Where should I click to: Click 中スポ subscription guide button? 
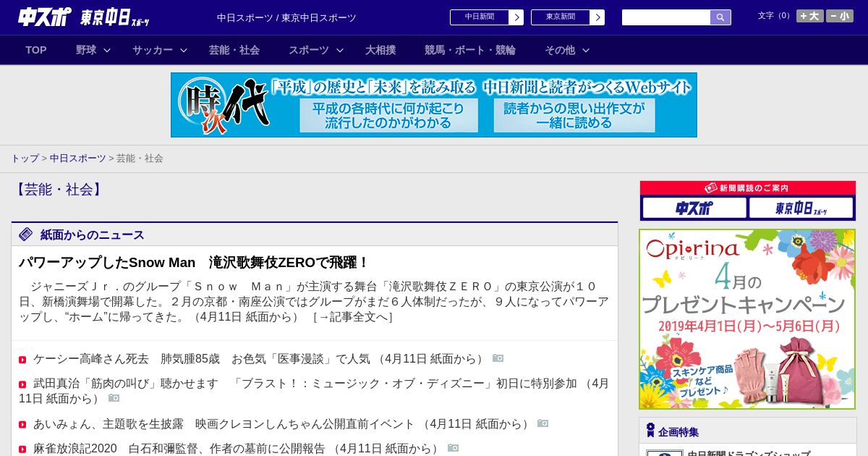[694, 208]
